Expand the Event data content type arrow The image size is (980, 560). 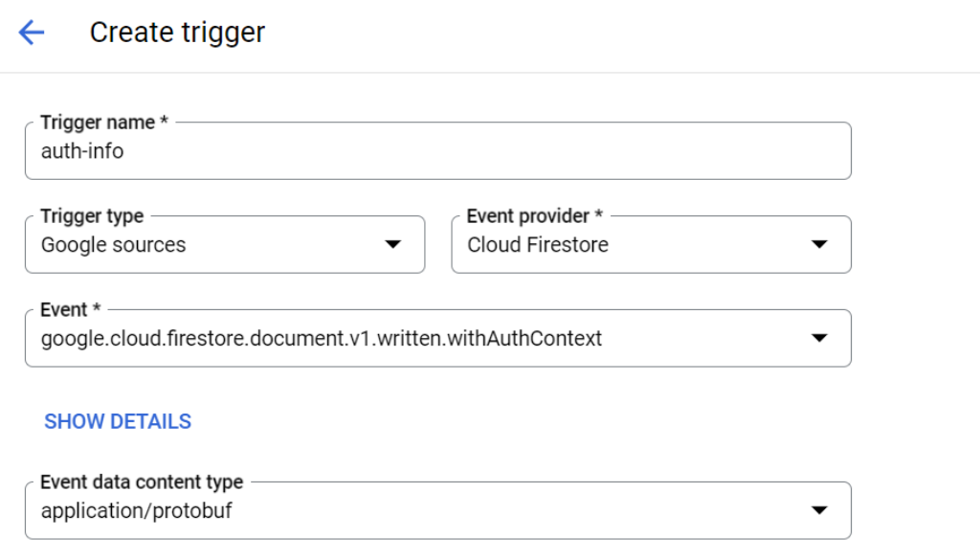point(819,510)
